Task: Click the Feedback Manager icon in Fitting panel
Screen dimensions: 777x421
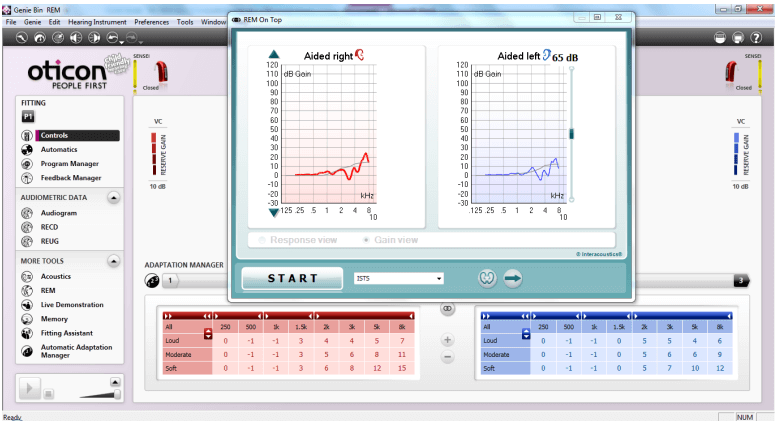Action: tap(27, 178)
